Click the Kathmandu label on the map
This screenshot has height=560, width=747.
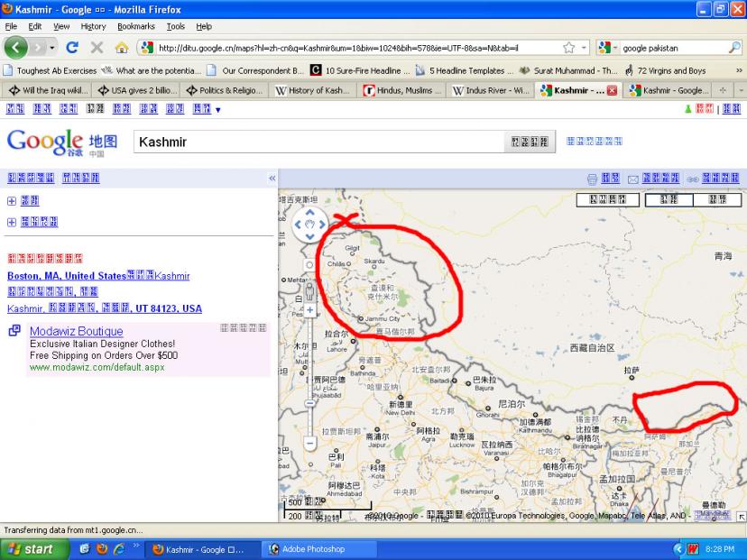tap(534, 430)
